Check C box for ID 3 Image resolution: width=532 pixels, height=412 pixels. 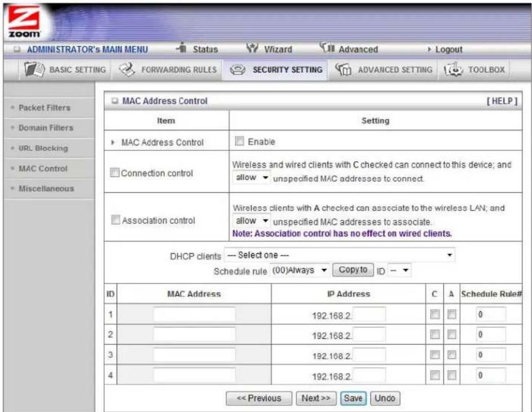point(435,355)
